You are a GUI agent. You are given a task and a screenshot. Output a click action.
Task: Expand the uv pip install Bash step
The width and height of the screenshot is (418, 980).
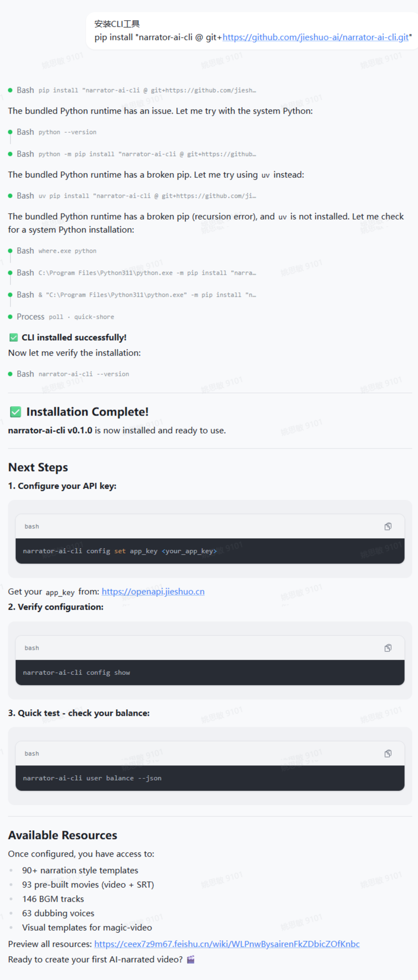(x=147, y=196)
